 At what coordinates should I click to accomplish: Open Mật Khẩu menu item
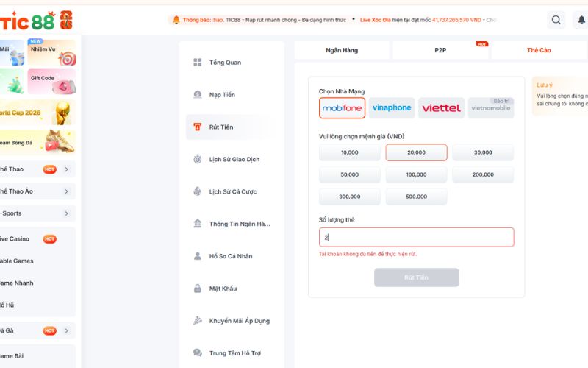click(232, 289)
